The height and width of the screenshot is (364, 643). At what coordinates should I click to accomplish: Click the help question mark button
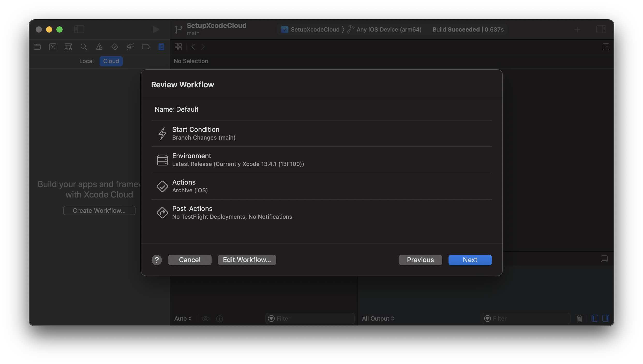click(x=157, y=260)
